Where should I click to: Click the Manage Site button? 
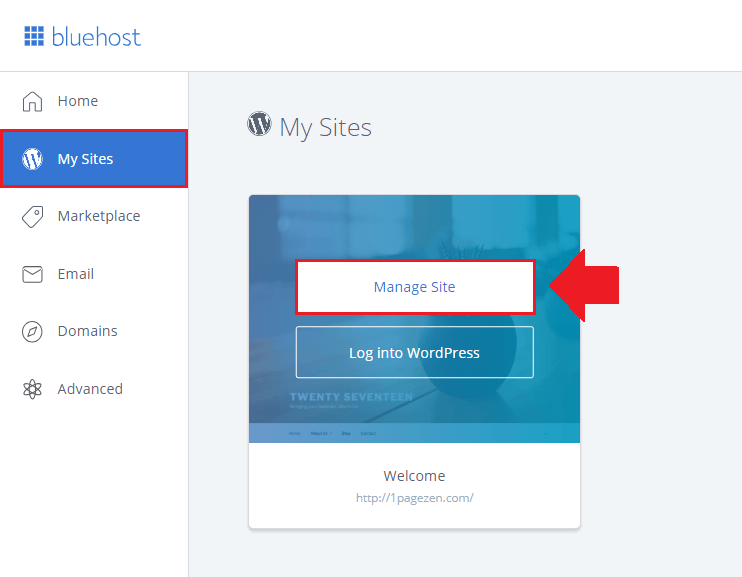click(415, 287)
